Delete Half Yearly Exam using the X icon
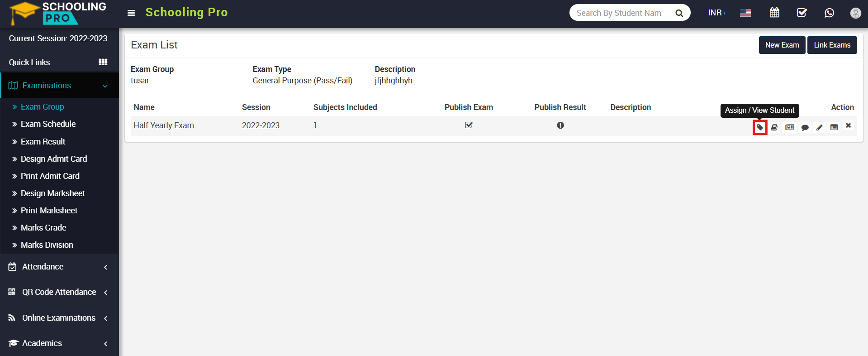 pos(849,125)
